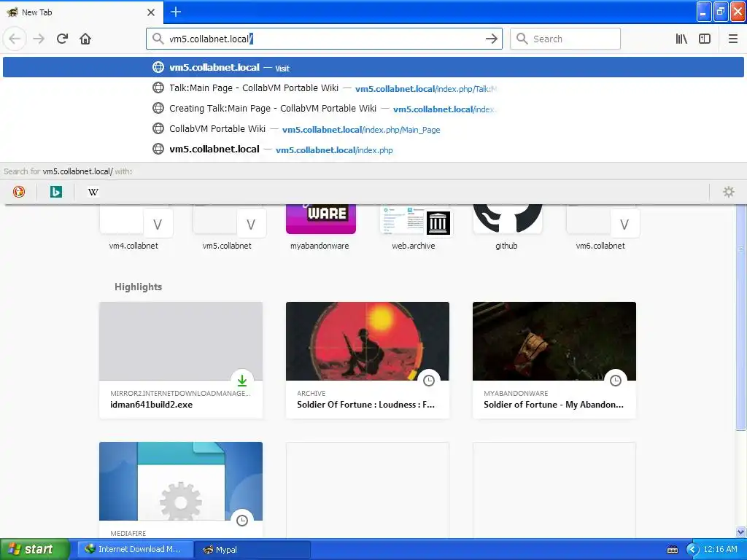This screenshot has width=747, height=560.
Task: Click the Forward navigation arrow
Action: click(39, 39)
